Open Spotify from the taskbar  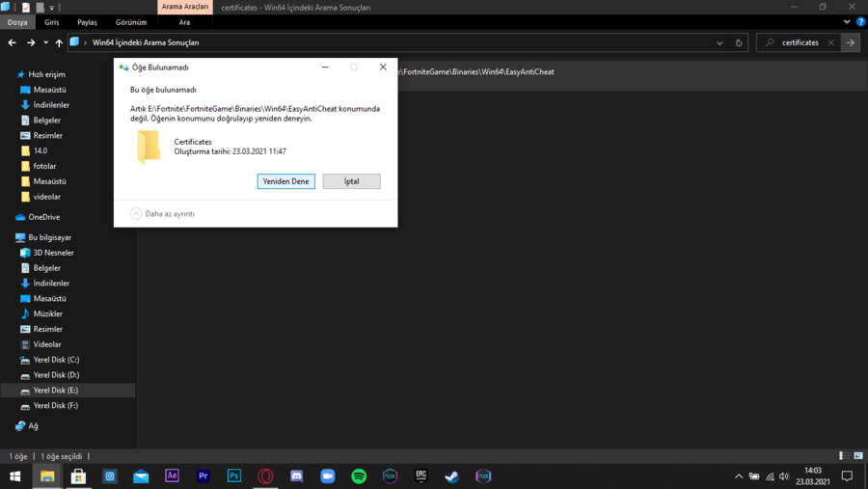[x=359, y=476]
